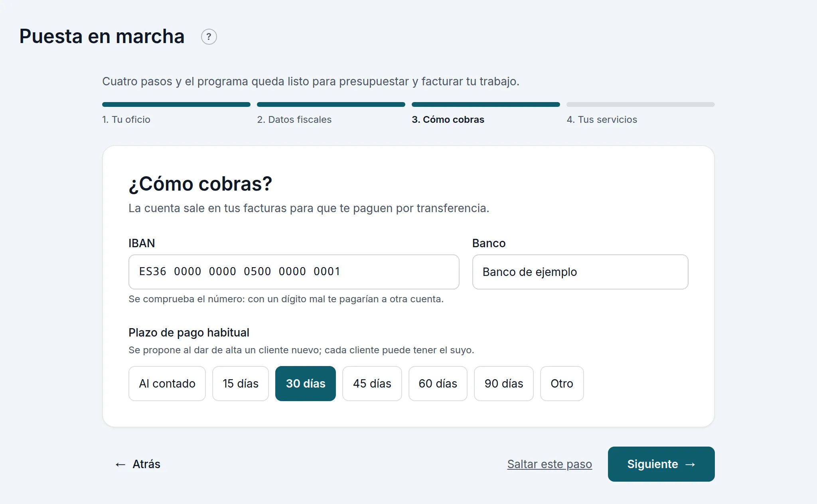Open the help question mark icon
Viewport: 817px width, 504px height.
209,37
